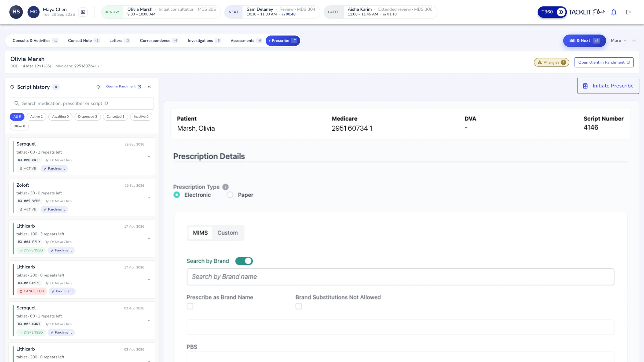Expand the Seroquel RX-002-D4NT script card

tap(149, 320)
